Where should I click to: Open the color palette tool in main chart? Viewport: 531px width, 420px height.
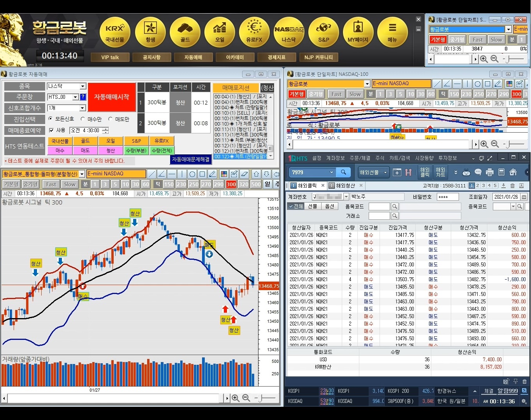pos(224,174)
